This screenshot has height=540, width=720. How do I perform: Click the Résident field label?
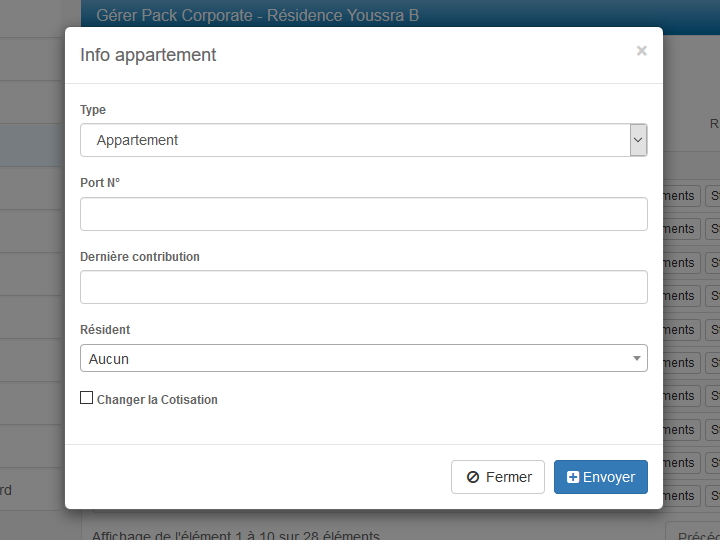(105, 330)
